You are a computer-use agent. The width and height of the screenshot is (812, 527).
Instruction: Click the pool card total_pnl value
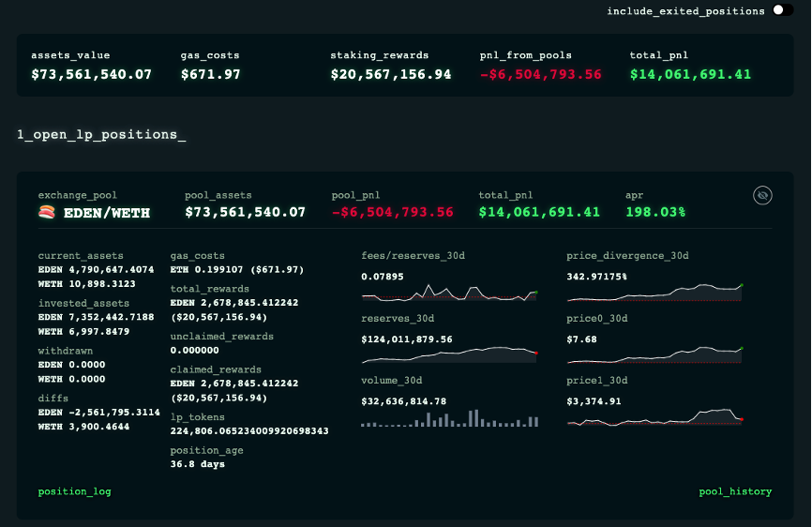click(539, 212)
